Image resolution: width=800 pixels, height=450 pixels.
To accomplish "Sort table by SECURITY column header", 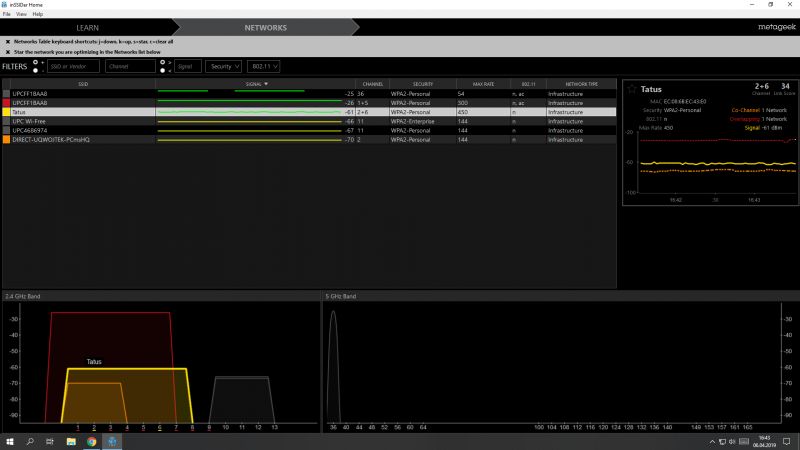I will 423,84.
